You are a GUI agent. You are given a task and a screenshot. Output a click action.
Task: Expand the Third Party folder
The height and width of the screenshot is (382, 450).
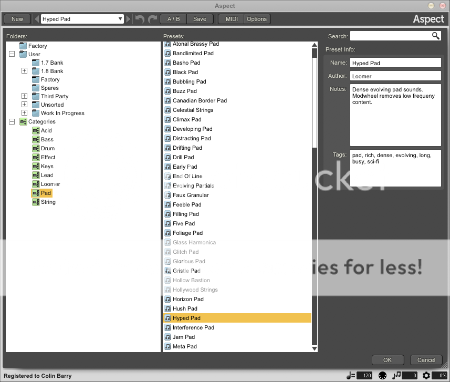pyautogui.click(x=24, y=96)
